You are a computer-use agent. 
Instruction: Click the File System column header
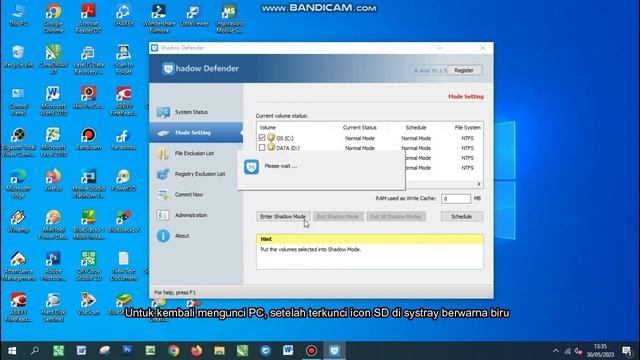[x=467, y=127]
